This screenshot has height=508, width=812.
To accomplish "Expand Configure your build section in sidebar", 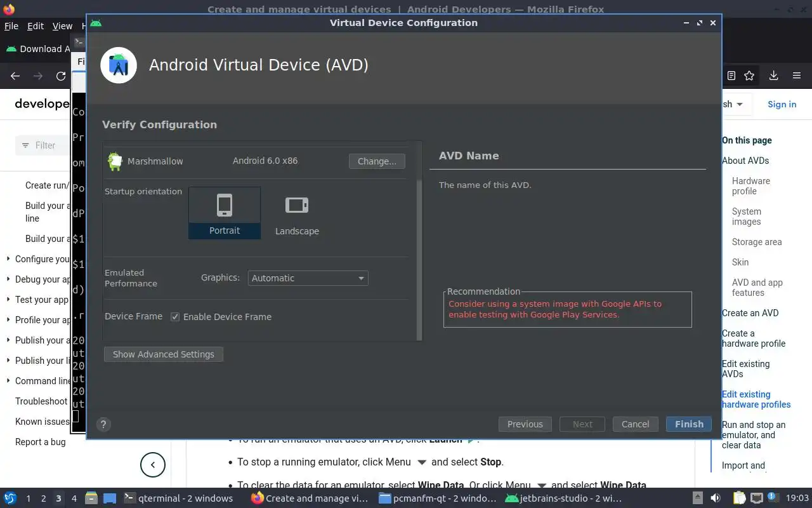I will point(8,259).
